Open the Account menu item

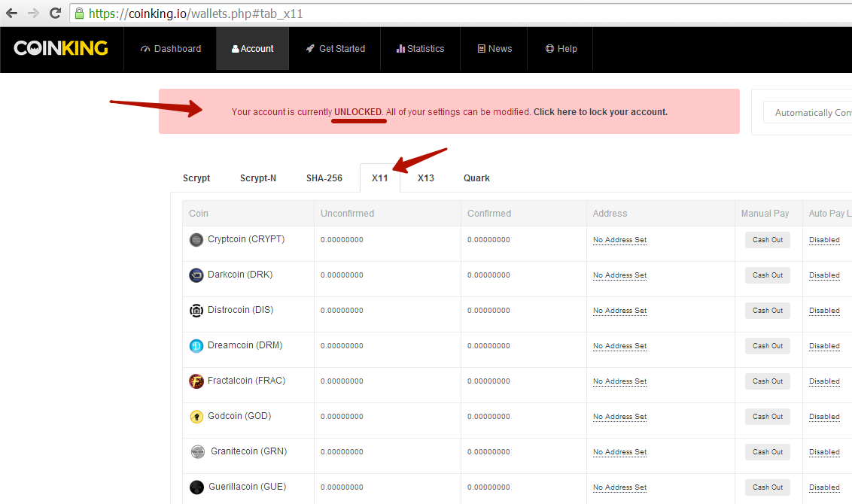[x=253, y=49]
